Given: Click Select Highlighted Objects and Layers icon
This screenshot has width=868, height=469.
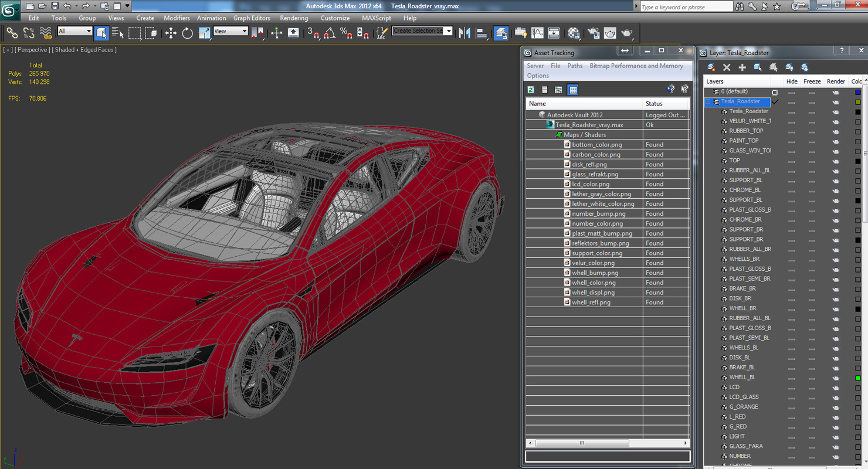Looking at the screenshot, I should pyautogui.click(x=758, y=67).
